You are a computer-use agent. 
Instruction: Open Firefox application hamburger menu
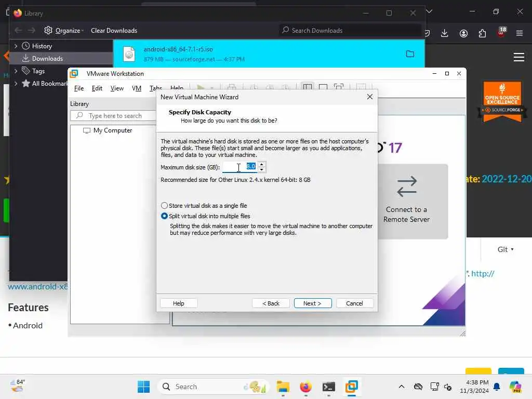tap(520, 33)
